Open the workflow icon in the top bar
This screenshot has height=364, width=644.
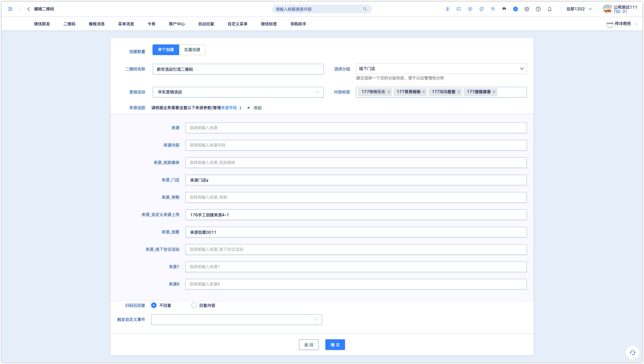coord(447,9)
